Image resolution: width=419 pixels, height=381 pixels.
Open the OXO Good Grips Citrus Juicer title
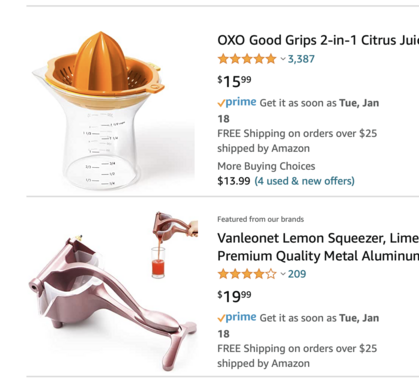click(x=318, y=40)
